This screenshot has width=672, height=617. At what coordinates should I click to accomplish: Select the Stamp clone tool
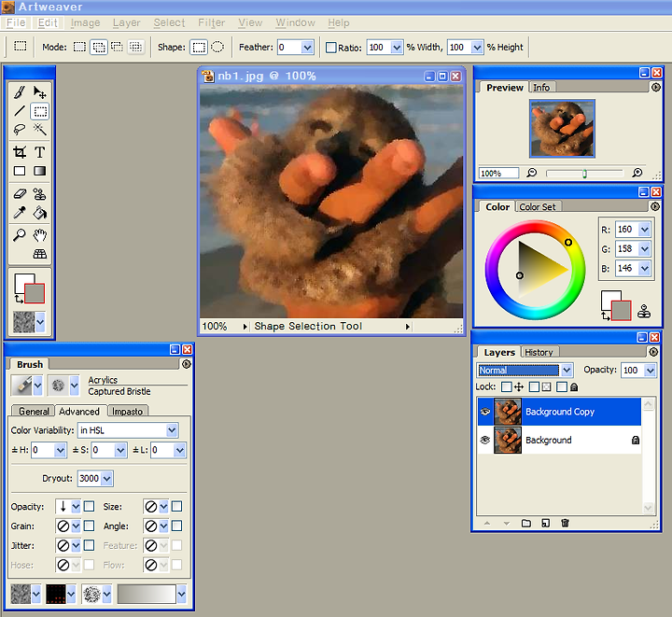coord(40,194)
